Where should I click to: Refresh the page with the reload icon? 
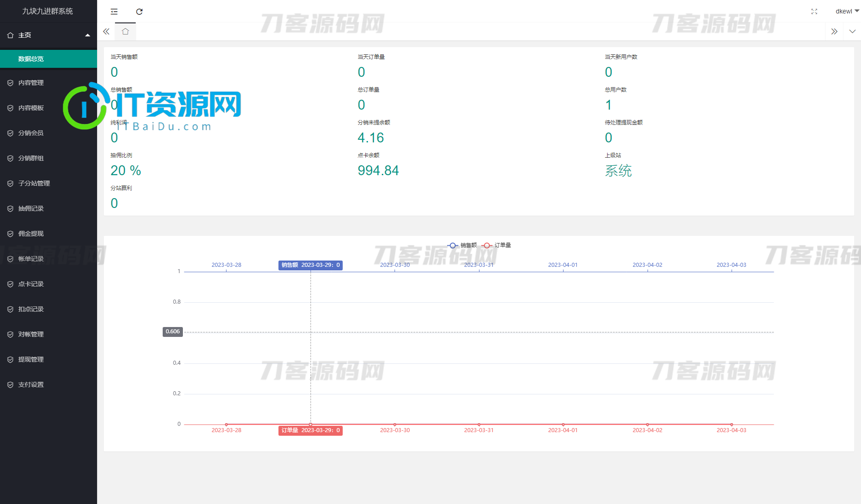click(139, 12)
